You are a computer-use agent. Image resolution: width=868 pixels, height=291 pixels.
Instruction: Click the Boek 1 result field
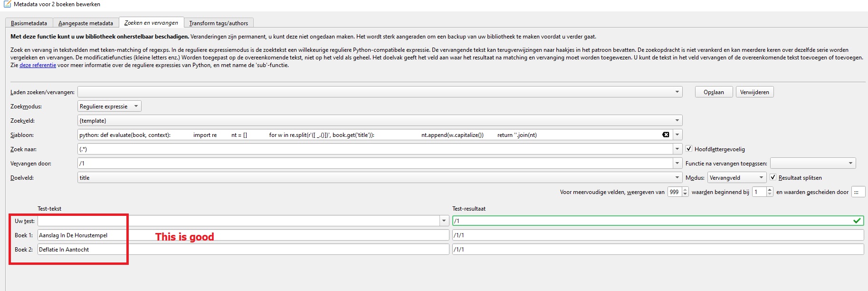(x=658, y=235)
